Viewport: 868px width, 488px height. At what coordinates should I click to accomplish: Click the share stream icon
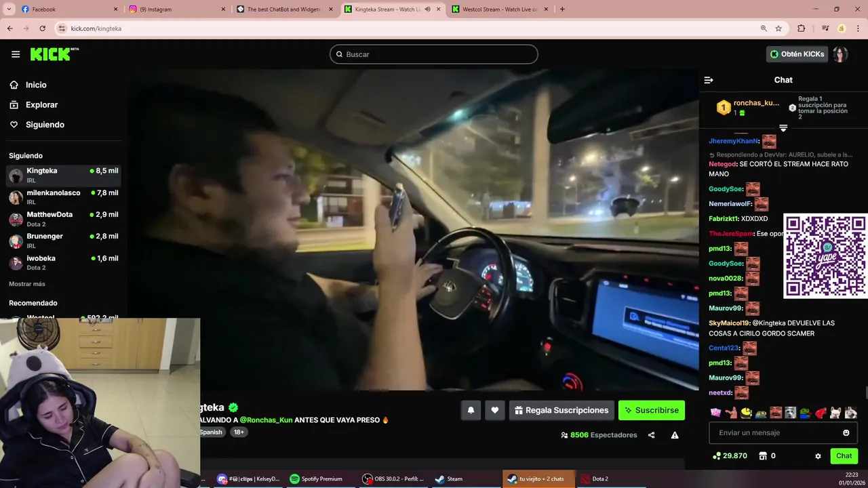[651, 435]
